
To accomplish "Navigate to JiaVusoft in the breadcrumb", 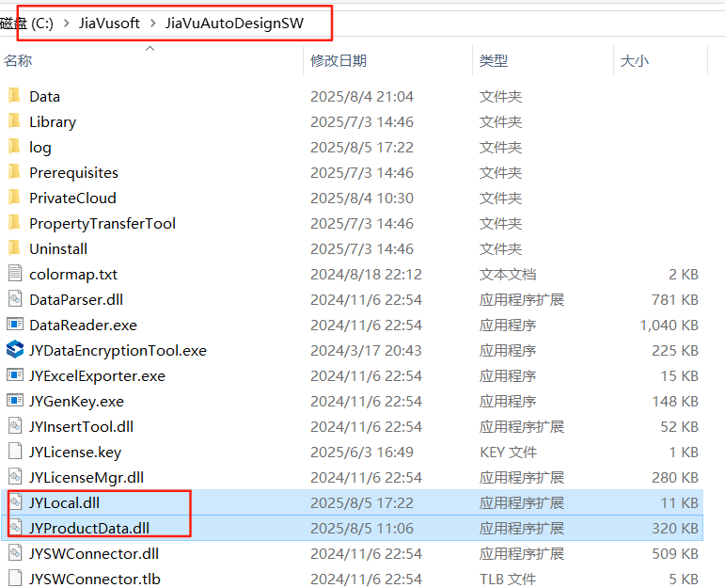I will coord(109,24).
